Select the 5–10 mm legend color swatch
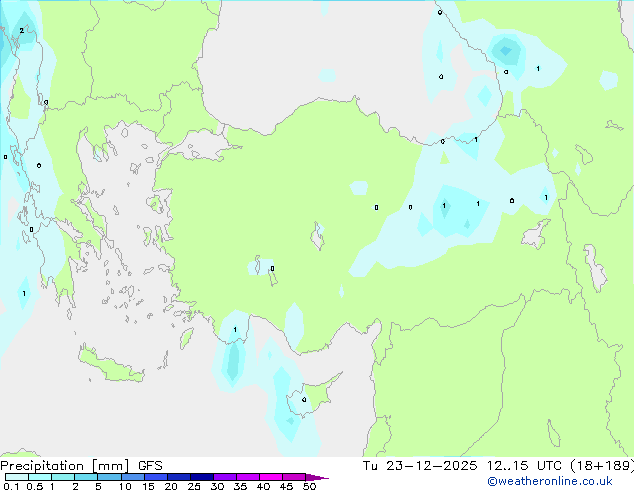The height and width of the screenshot is (490, 634). tap(109, 477)
